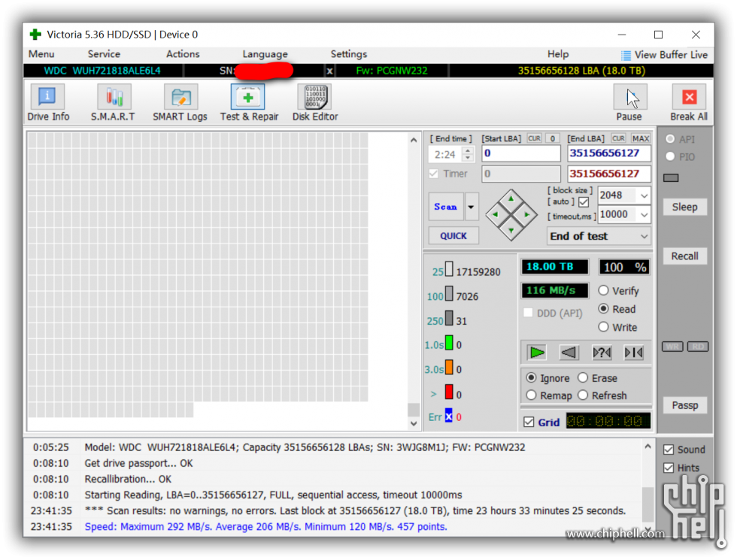Select API access mode radio
737x560 pixels.
tap(670, 139)
